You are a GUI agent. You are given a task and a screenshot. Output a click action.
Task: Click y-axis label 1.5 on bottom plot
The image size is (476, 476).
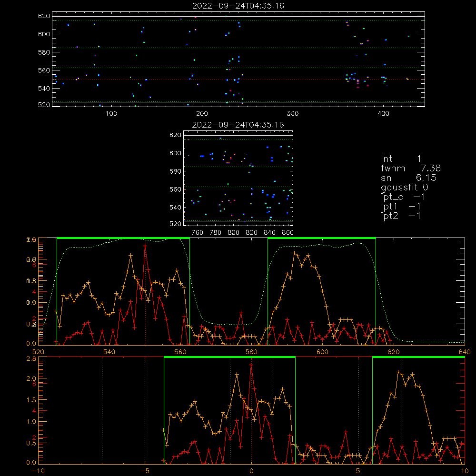click(x=31, y=400)
